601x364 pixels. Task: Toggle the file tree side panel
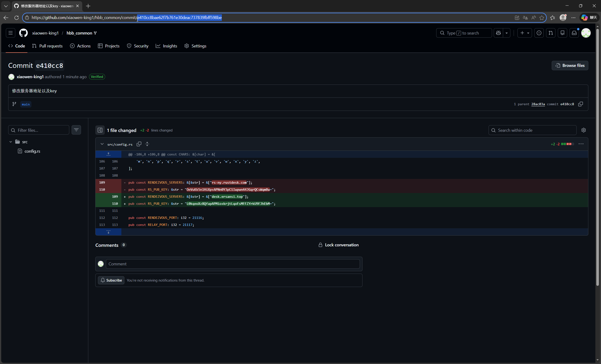click(x=100, y=130)
